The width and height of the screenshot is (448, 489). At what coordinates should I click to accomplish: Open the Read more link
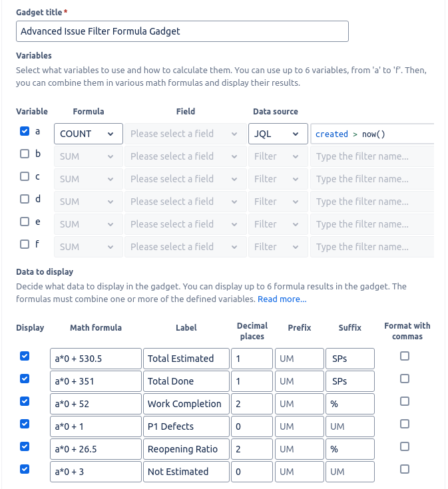pos(282,299)
